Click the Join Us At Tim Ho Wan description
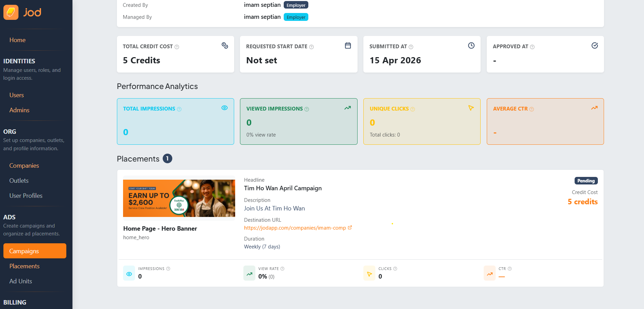This screenshot has width=644, height=309. click(x=274, y=208)
